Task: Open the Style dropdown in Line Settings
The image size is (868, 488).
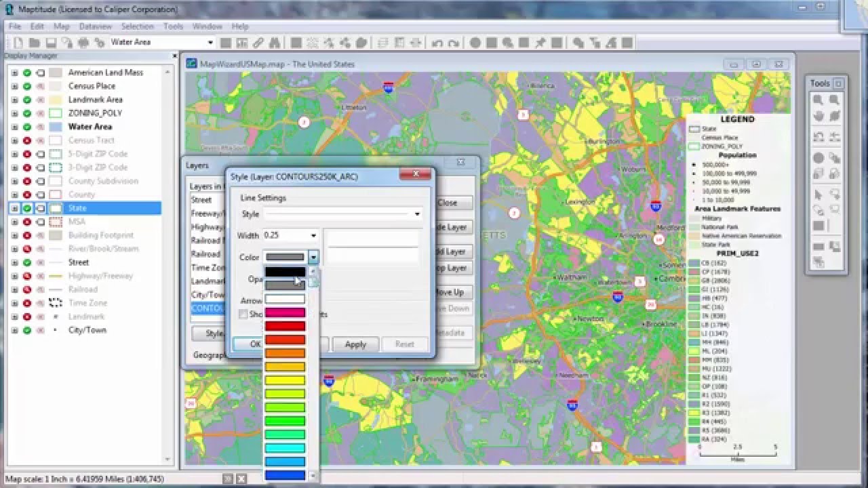Action: pos(417,214)
